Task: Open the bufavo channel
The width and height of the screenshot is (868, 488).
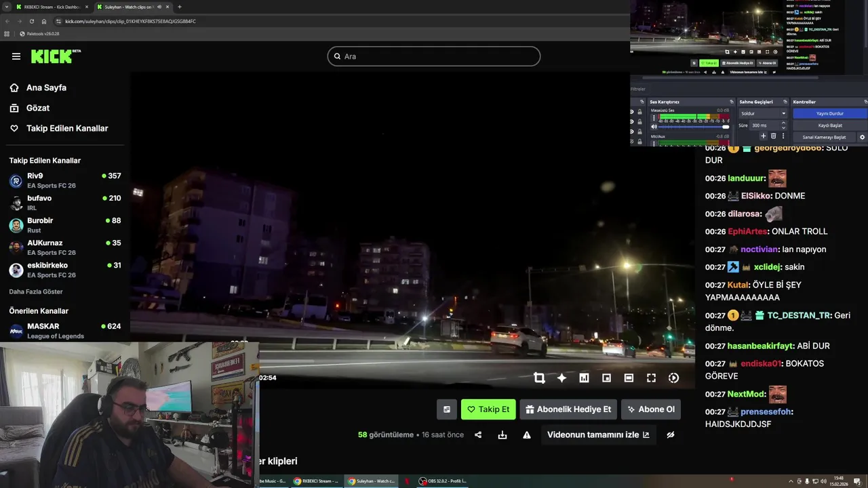Action: tap(64, 203)
